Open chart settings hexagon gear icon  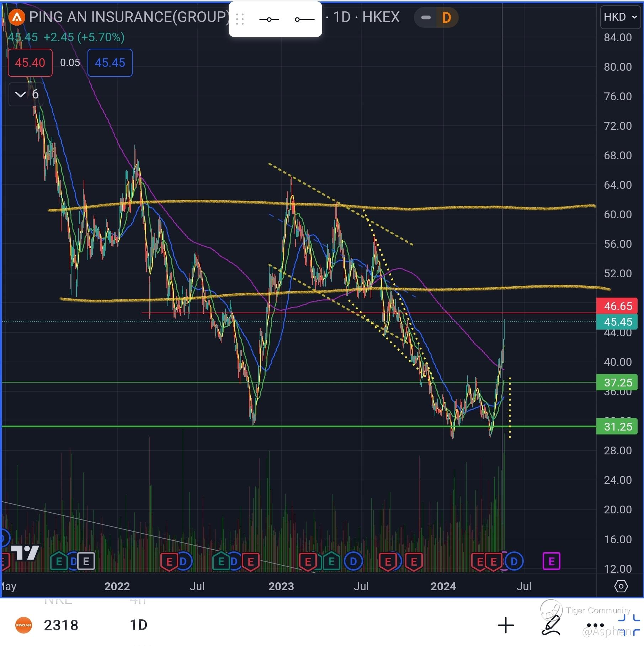pos(621,586)
